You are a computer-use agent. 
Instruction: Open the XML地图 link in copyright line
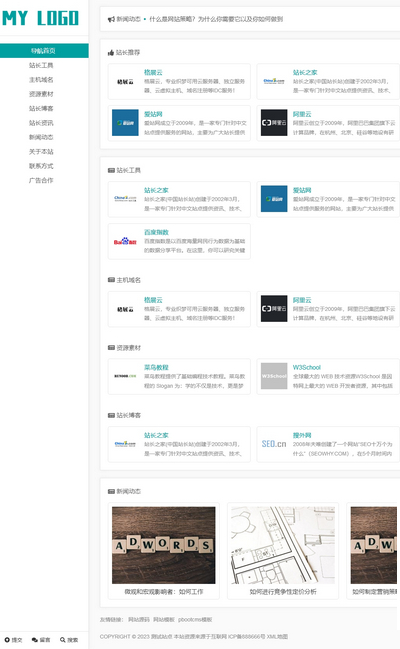277,637
